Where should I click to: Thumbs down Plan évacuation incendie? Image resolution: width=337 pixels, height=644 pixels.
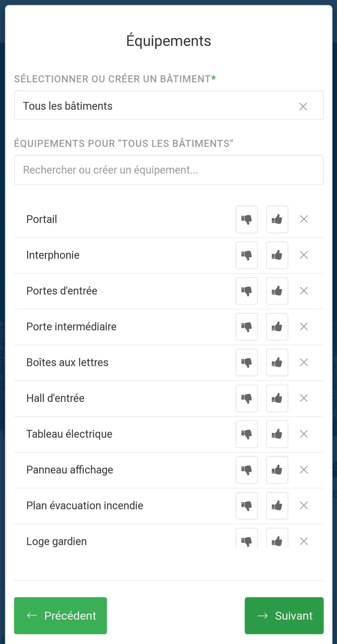[246, 505]
